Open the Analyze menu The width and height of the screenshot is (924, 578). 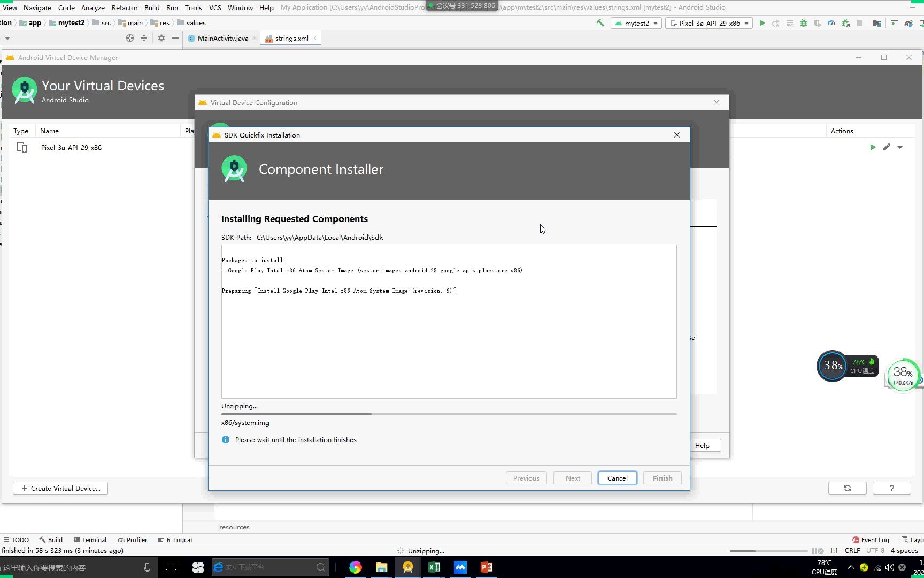pyautogui.click(x=93, y=7)
